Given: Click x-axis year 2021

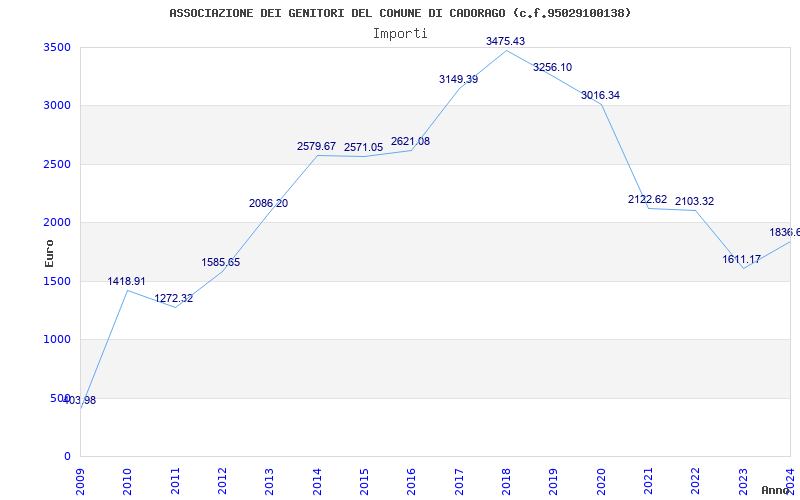Looking at the screenshot, I should 648,481.
